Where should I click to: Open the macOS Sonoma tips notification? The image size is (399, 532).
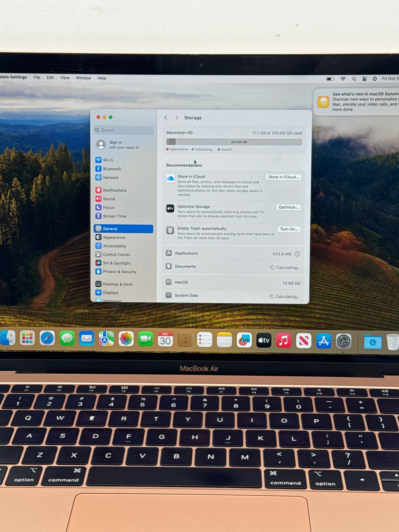pos(356,102)
